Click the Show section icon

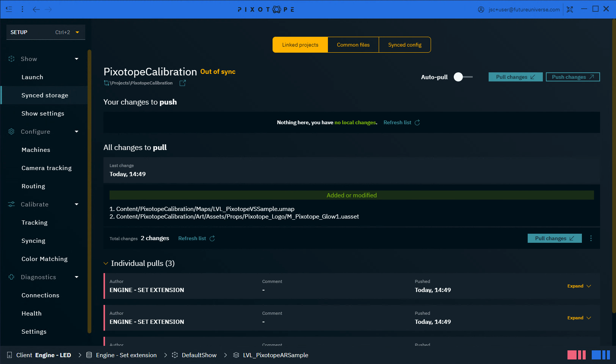click(11, 59)
